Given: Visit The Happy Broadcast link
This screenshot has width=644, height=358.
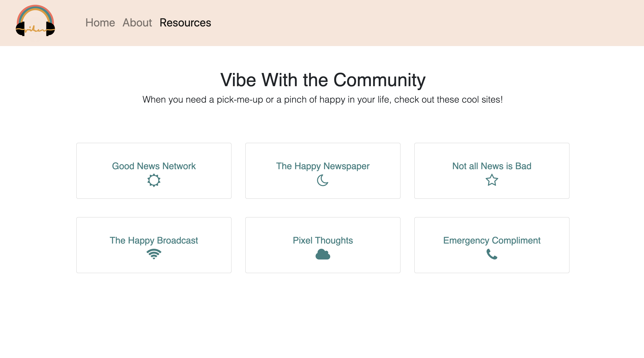Looking at the screenshot, I should [154, 240].
